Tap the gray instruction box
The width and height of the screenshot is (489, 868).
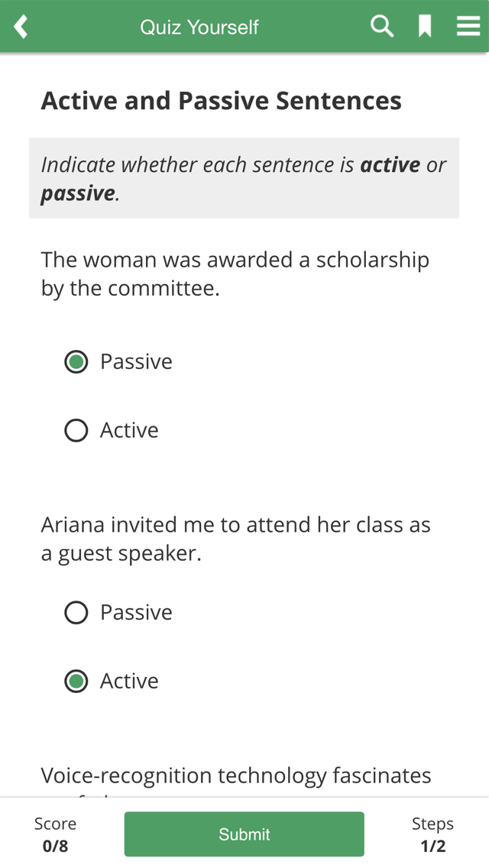pyautogui.click(x=244, y=178)
